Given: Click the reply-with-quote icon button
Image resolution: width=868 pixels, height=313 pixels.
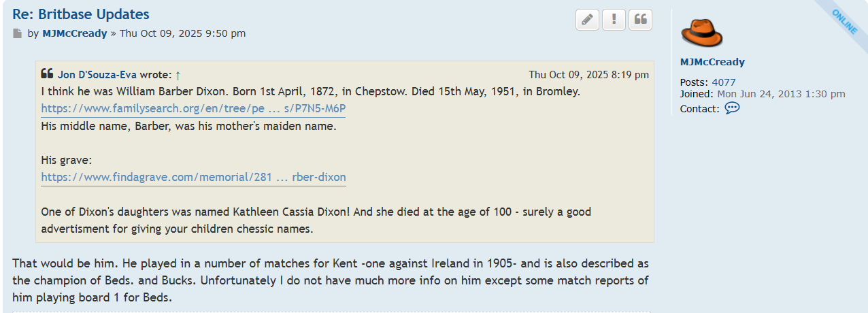Looking at the screenshot, I should (640, 20).
